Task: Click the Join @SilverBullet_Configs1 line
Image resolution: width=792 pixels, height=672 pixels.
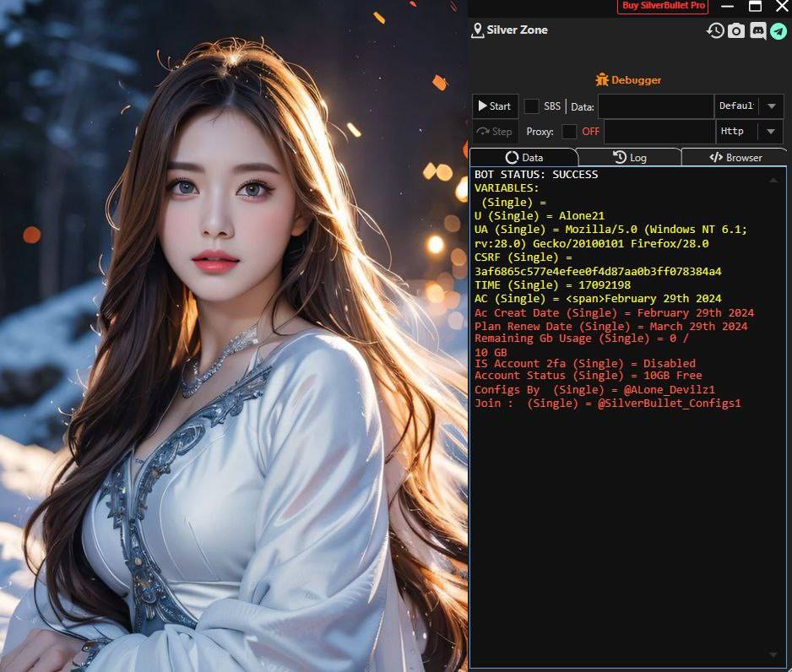Action: (608, 403)
